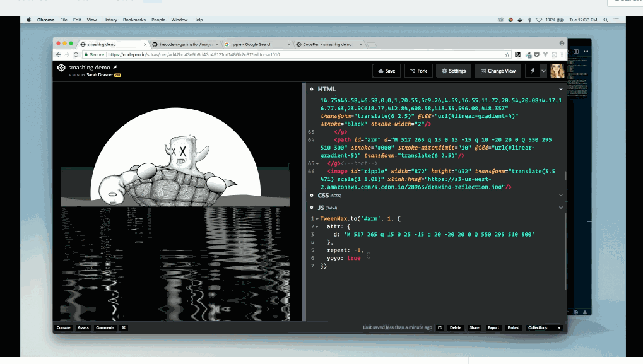Click the pin pen icon
Screen dimensions: 643x364
pos(533,71)
